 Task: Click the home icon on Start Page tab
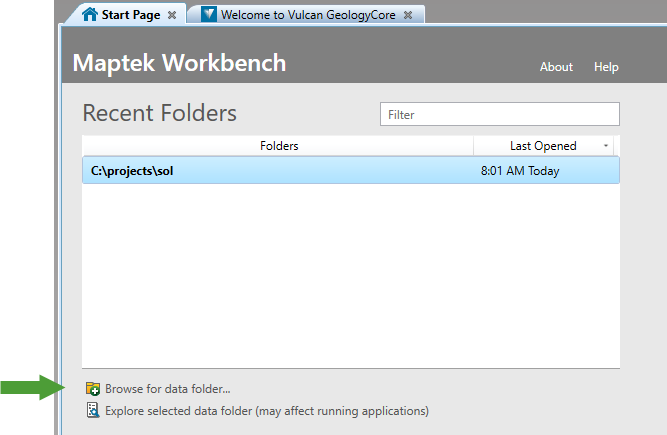(90, 14)
